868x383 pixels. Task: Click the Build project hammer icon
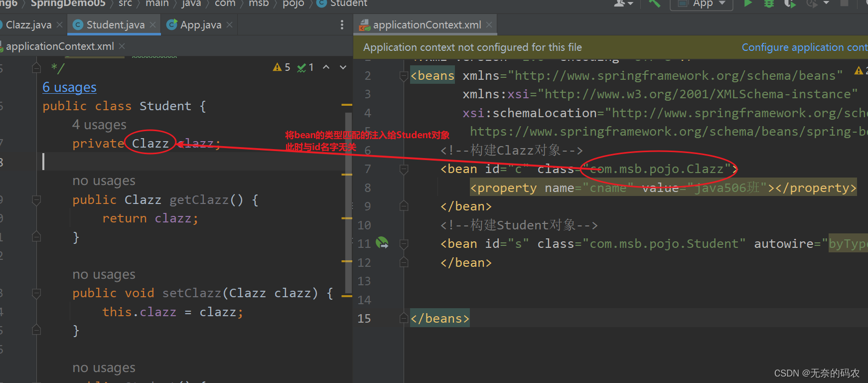[654, 3]
